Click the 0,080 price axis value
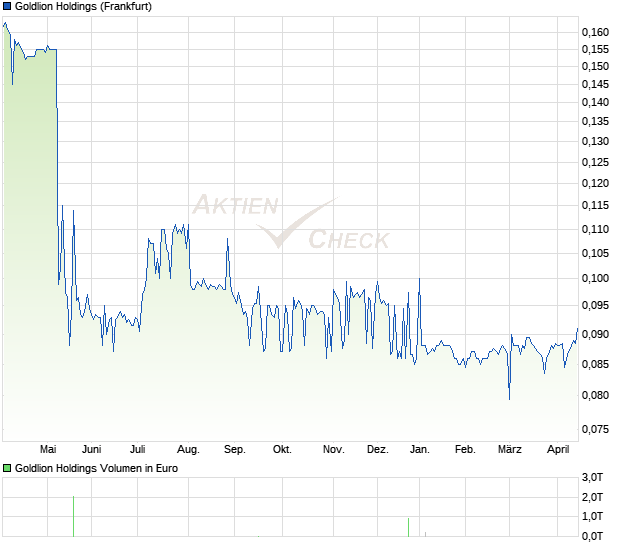This screenshot has height=546, width=620. click(x=595, y=395)
